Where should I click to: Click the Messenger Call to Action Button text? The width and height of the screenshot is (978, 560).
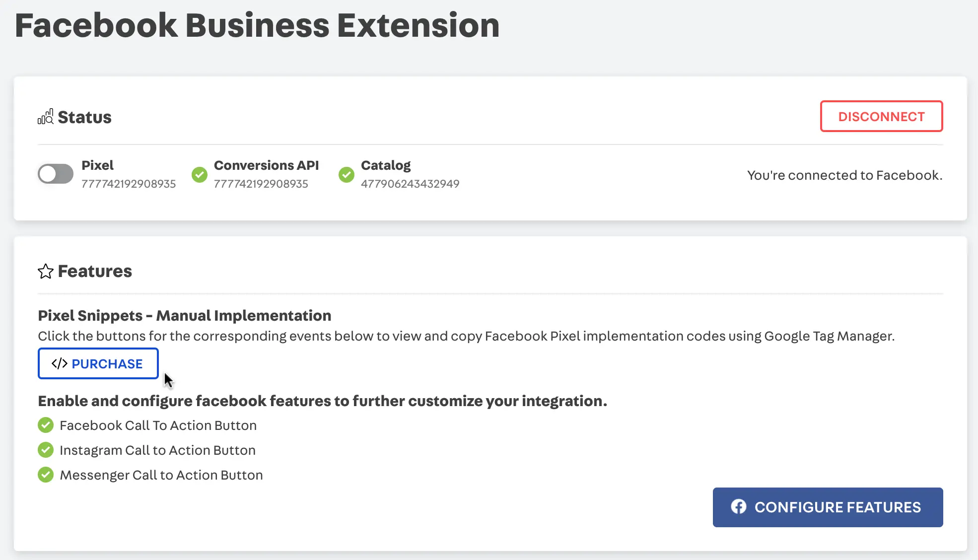(161, 475)
